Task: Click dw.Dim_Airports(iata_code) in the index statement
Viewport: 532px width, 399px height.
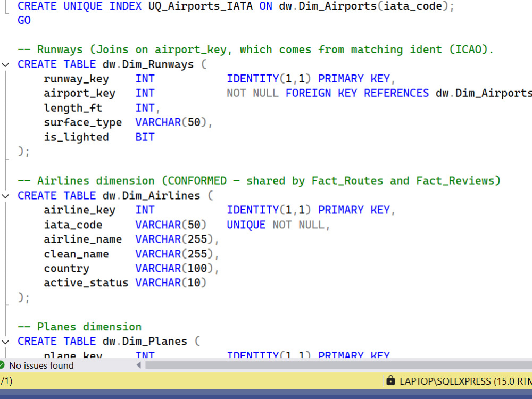Action: point(363,6)
